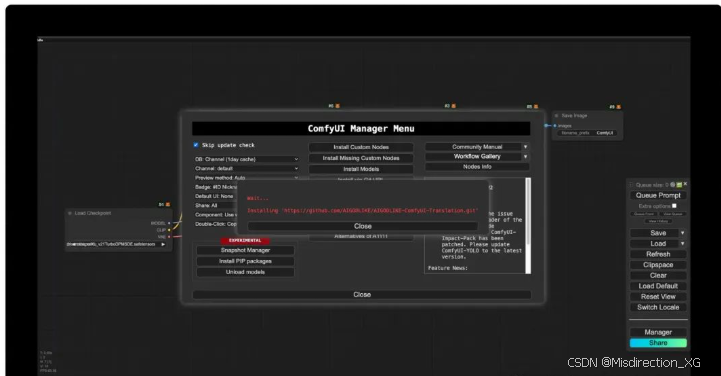The height and width of the screenshot is (376, 721).
Task: Click View History button
Action: pyautogui.click(x=658, y=221)
